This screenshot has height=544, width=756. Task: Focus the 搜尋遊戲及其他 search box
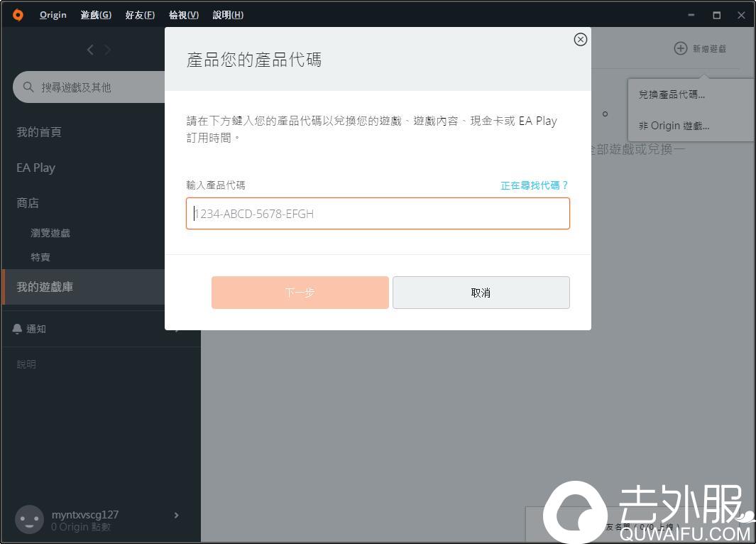89,87
